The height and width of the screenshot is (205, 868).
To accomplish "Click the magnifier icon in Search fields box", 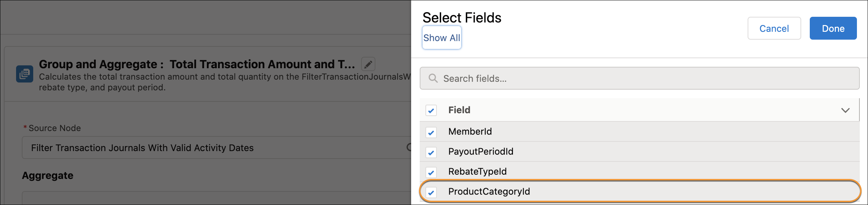I will pyautogui.click(x=433, y=78).
